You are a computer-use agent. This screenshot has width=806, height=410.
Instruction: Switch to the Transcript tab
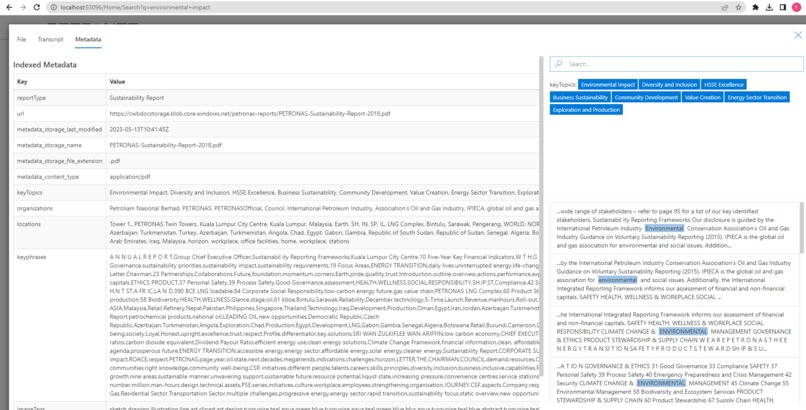pos(50,39)
